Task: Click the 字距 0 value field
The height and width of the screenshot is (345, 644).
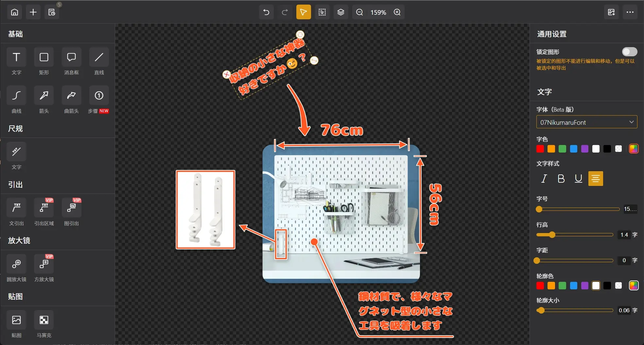Action: point(624,260)
